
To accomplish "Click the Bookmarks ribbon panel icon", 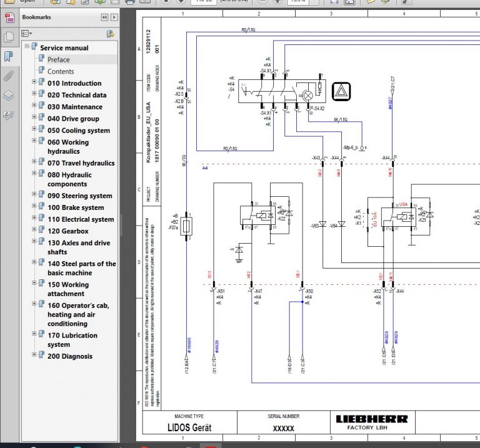I will click(x=8, y=57).
